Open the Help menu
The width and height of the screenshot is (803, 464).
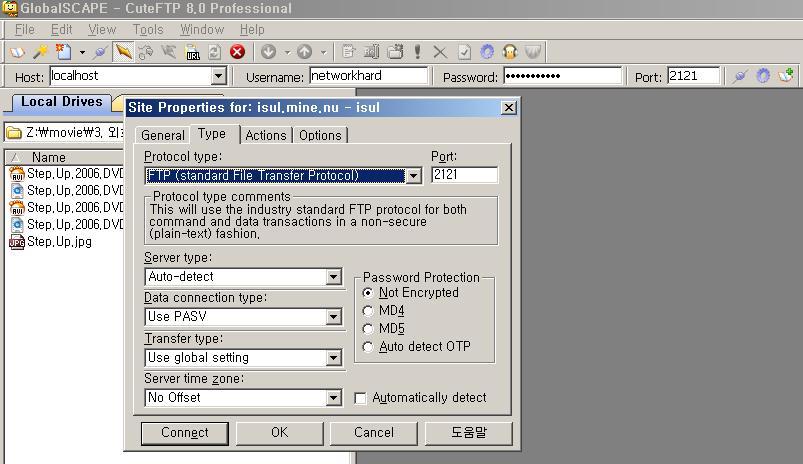click(x=252, y=30)
